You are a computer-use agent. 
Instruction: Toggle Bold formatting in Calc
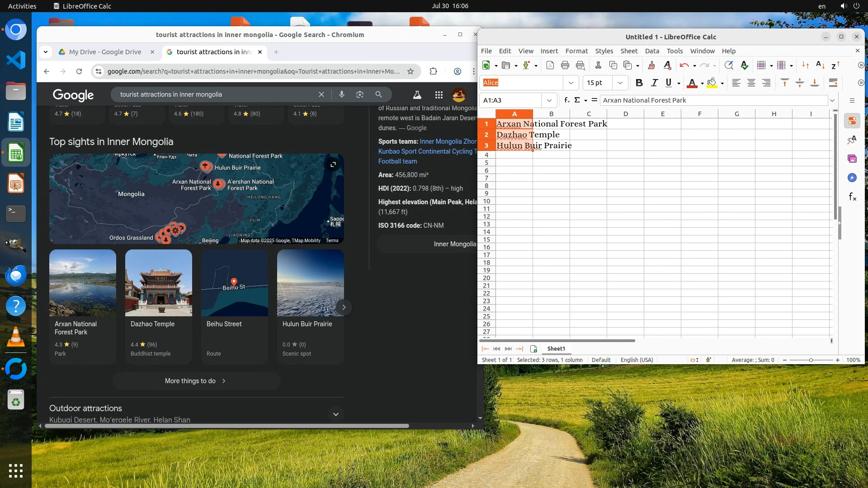tap(639, 83)
